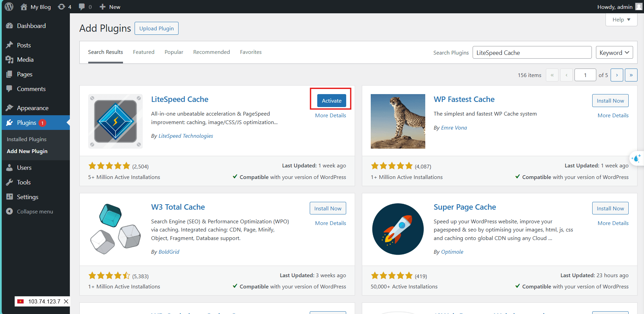The height and width of the screenshot is (314, 644).
Task: Open Installed Plugins submenu item
Action: (x=27, y=139)
